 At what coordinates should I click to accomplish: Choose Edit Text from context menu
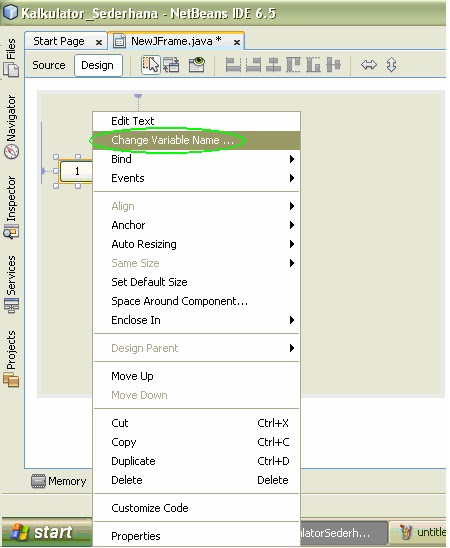click(196, 121)
